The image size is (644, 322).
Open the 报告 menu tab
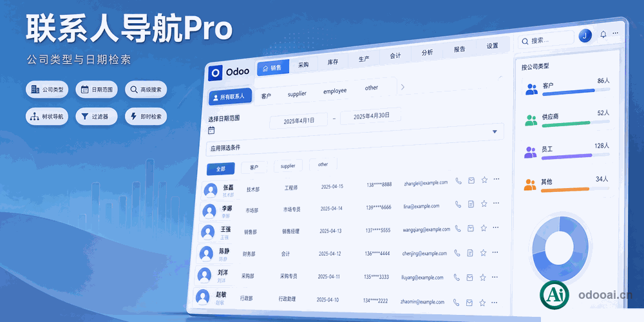[x=460, y=50]
